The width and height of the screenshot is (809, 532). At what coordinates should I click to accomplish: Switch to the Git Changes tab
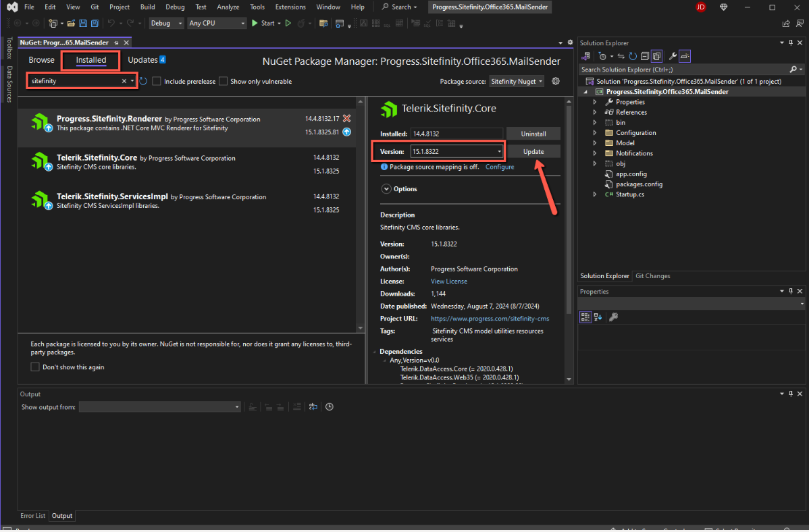click(x=652, y=276)
